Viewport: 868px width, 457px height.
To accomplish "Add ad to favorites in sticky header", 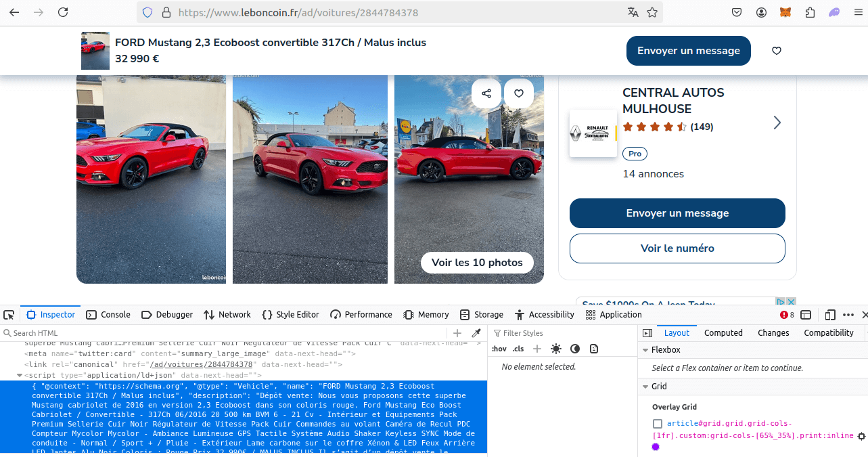I will pos(777,51).
